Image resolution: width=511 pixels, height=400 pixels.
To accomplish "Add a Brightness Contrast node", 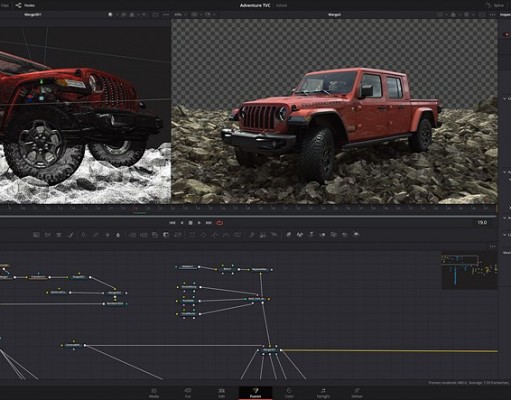I will (x=107, y=235).
